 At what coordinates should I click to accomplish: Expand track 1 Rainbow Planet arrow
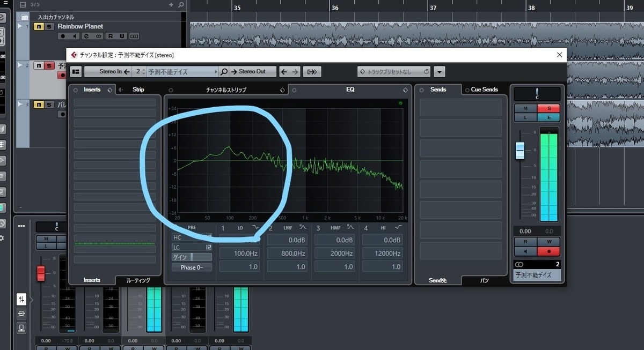[20, 26]
